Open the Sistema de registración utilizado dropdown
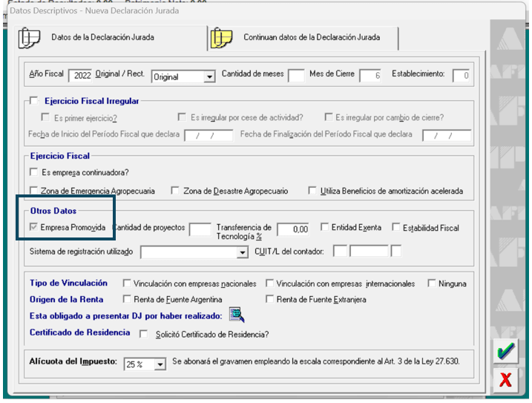This screenshot has width=532, height=403. pos(242,253)
